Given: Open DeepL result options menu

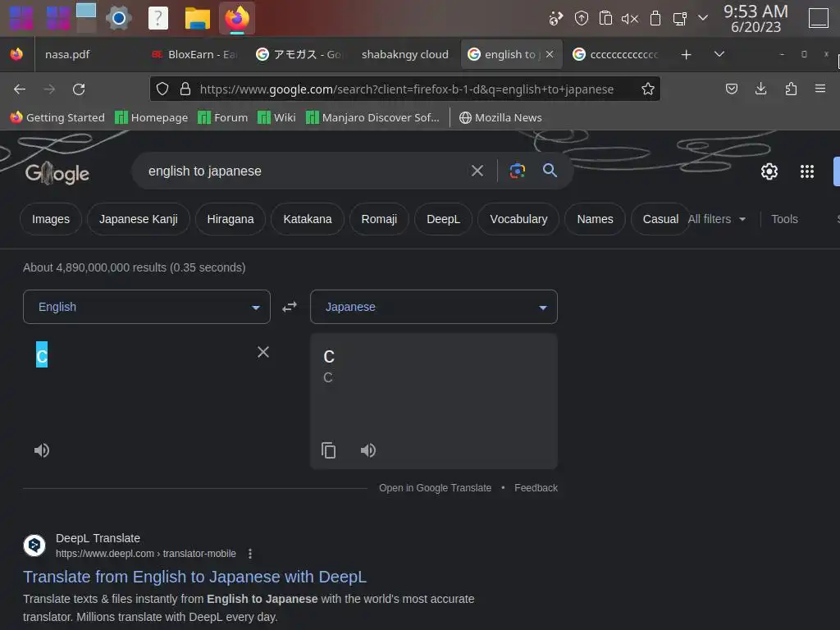Looking at the screenshot, I should [x=249, y=554].
